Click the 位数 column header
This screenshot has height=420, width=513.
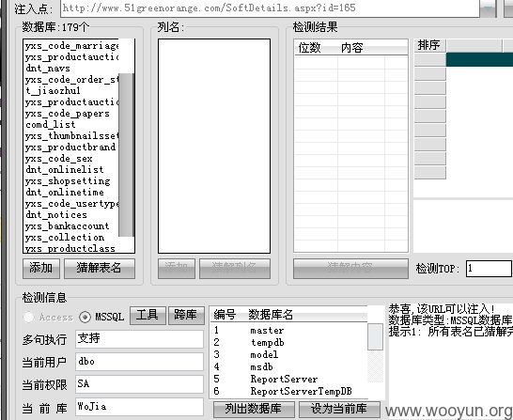(x=309, y=48)
